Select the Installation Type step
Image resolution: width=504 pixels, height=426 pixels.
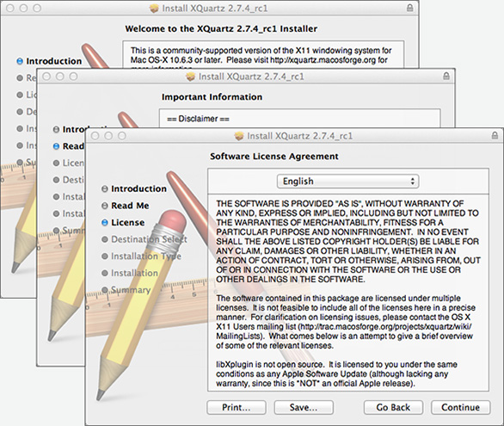(x=146, y=256)
